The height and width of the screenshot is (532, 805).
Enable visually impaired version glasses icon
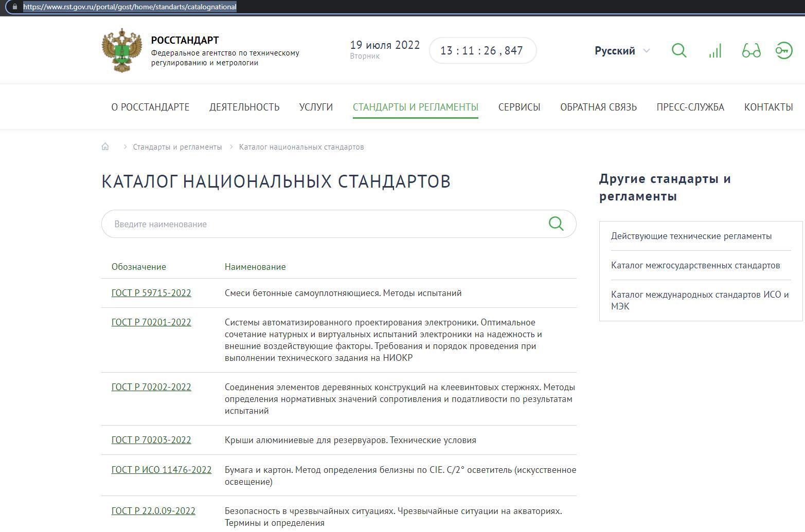pyautogui.click(x=751, y=50)
